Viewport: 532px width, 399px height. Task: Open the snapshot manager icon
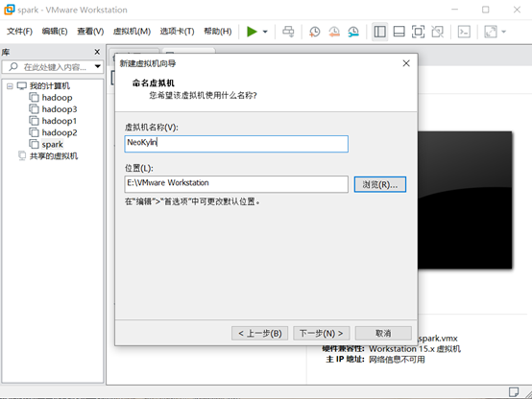point(353,32)
